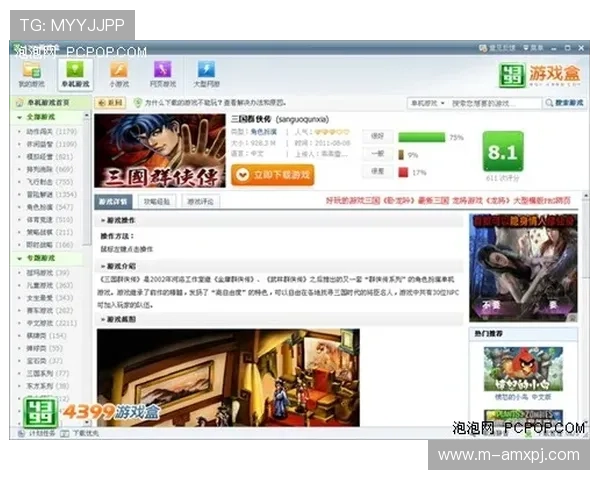The width and height of the screenshot is (600, 480).
Task: Click the round arrow on download button
Action: pos(242,175)
